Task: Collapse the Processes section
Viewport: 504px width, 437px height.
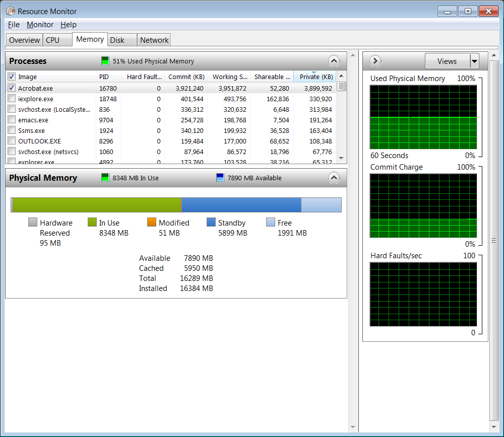Action: [334, 61]
